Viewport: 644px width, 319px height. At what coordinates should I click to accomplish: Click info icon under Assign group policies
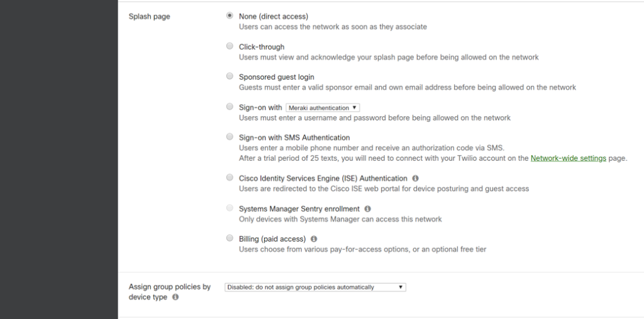(175, 298)
